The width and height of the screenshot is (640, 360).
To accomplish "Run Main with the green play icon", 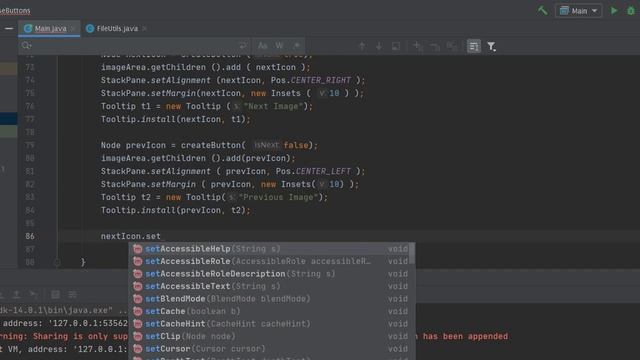I will click(614, 11).
